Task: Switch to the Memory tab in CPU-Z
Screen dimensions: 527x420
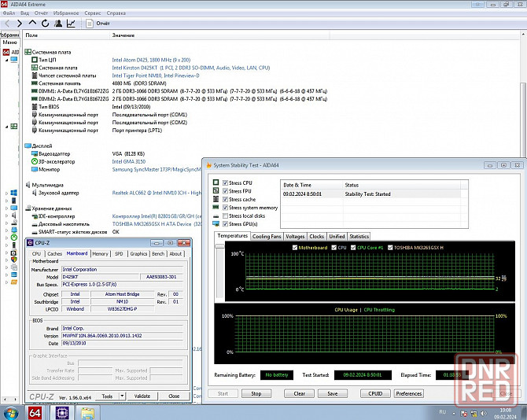Action: 100,254
